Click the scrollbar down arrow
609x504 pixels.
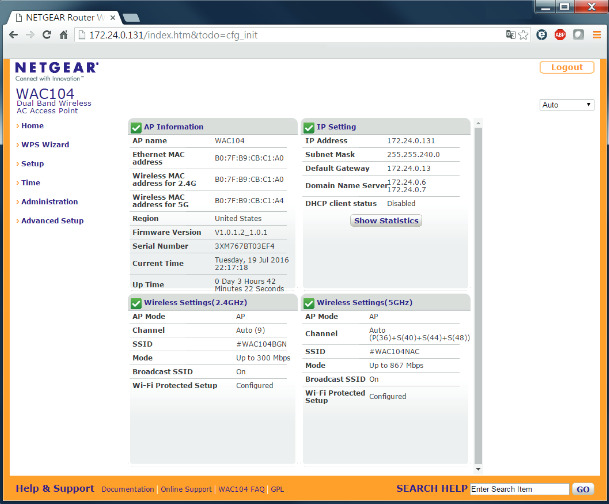[x=478, y=469]
